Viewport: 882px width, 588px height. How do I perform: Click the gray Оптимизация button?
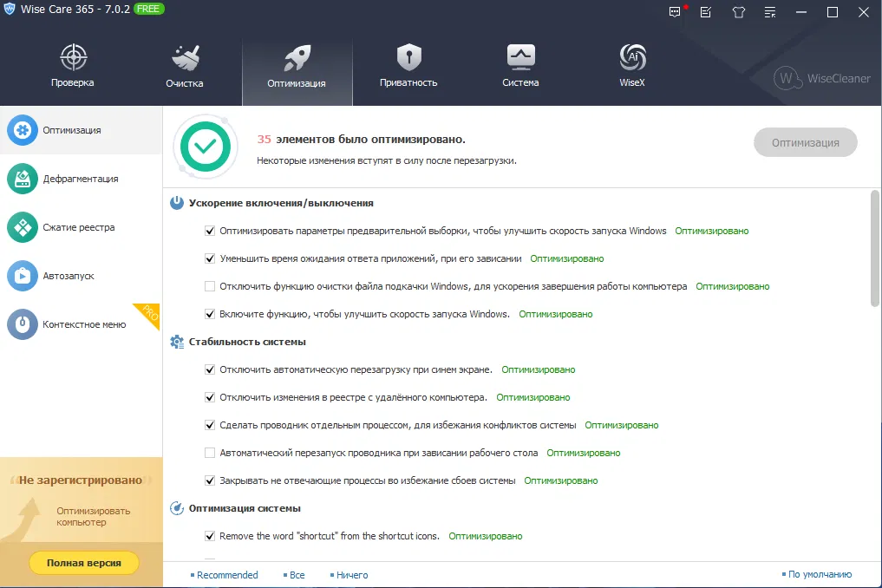pos(805,143)
